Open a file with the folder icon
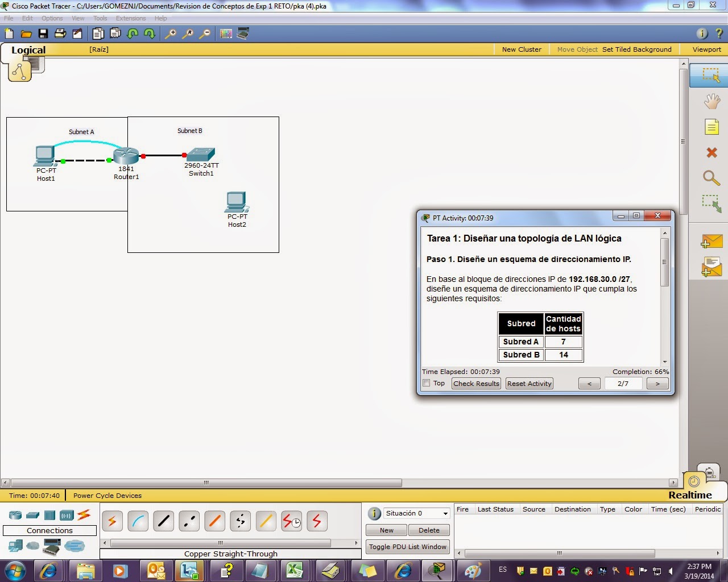Screen dimensions: 728x582 coord(26,34)
